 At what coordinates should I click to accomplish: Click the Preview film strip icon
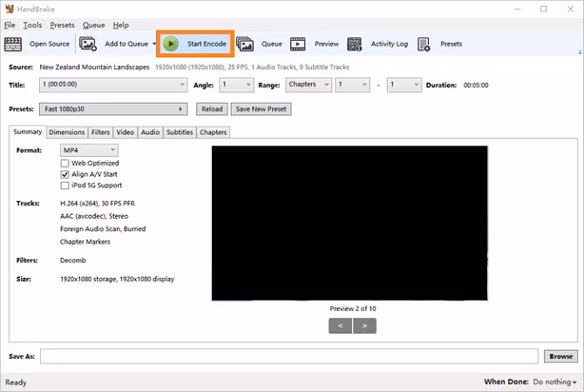coord(297,44)
